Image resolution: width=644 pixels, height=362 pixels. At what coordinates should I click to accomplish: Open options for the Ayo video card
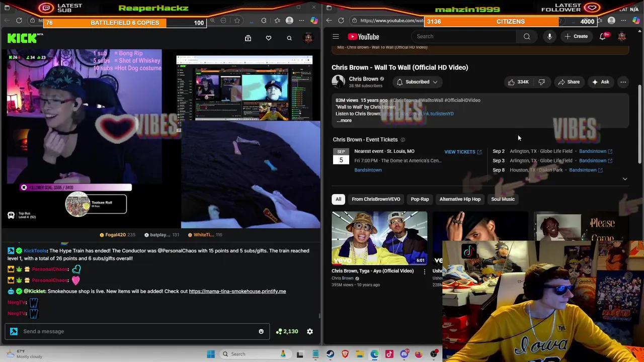coord(424,271)
